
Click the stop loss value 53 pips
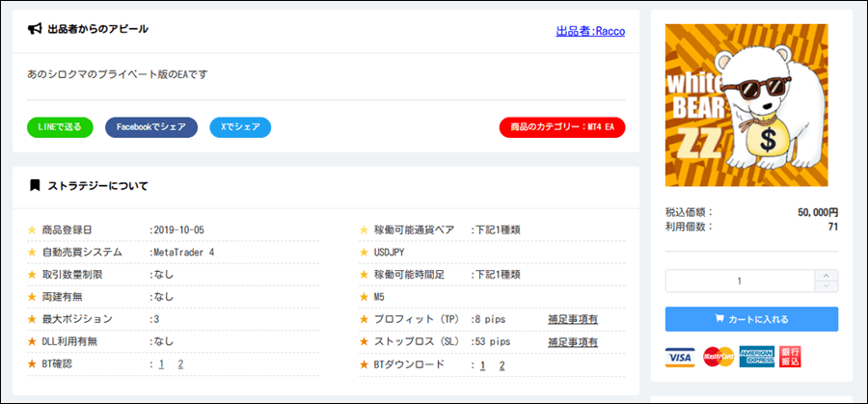[x=492, y=342]
